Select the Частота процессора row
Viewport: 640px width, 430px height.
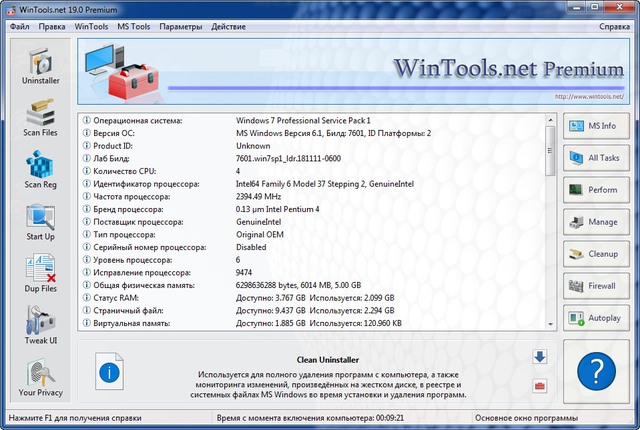[x=311, y=196]
